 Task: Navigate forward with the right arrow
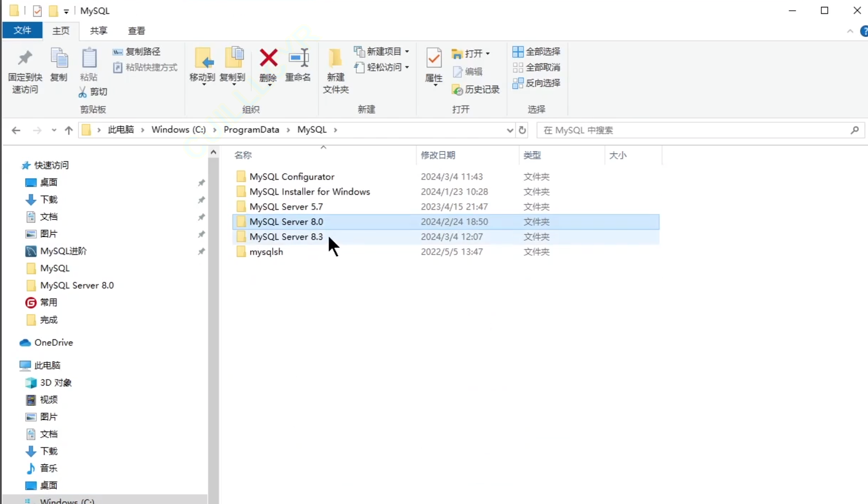pyautogui.click(x=37, y=130)
